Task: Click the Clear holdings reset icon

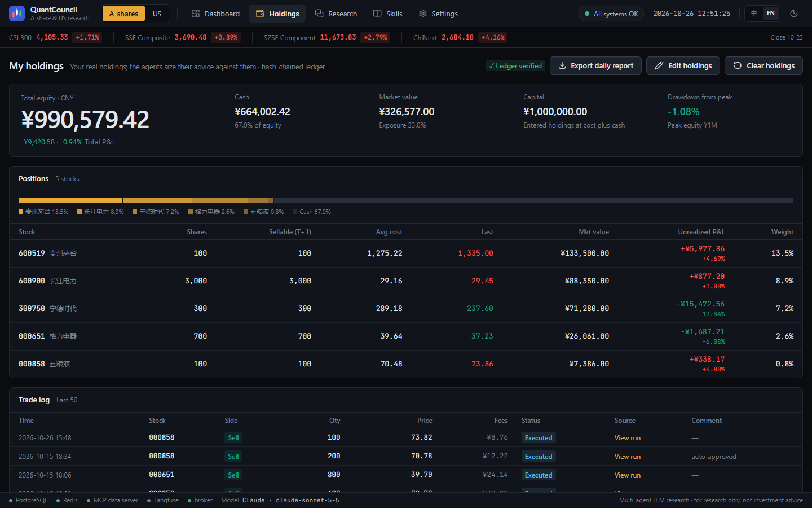Action: point(738,65)
